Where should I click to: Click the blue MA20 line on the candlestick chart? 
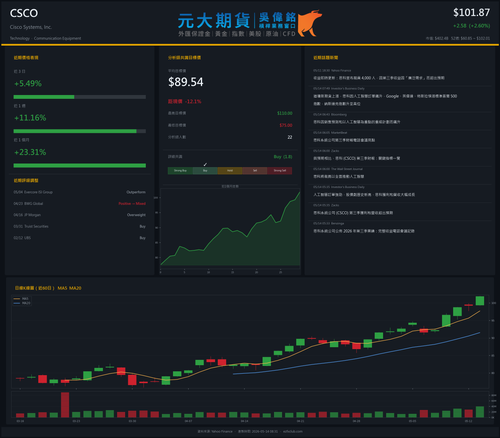(357, 359)
